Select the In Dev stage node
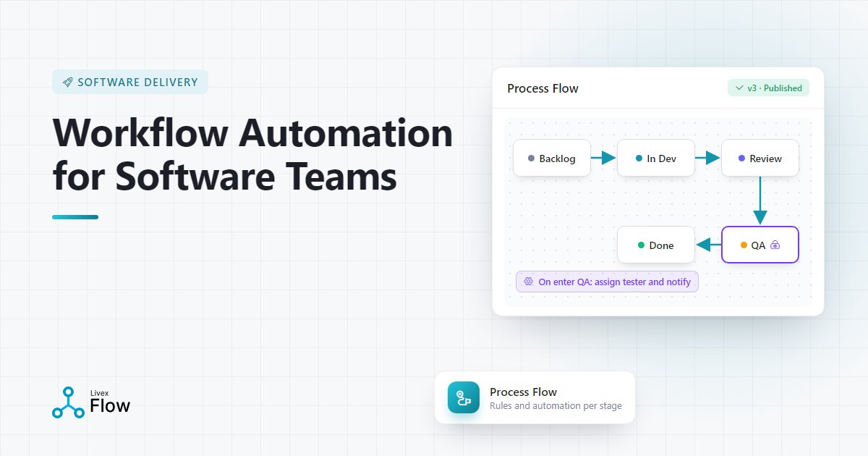The image size is (868, 456). [656, 159]
